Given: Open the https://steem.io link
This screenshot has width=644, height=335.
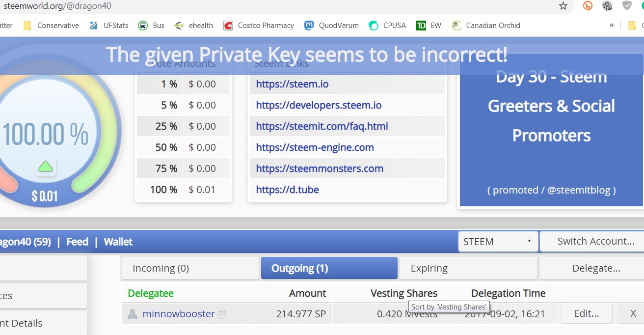Looking at the screenshot, I should click(292, 84).
